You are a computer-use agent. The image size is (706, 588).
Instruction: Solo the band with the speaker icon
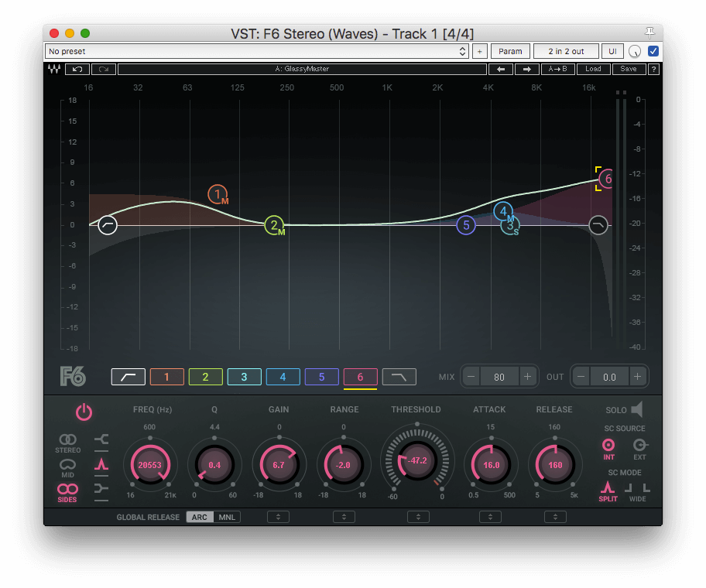coord(637,409)
